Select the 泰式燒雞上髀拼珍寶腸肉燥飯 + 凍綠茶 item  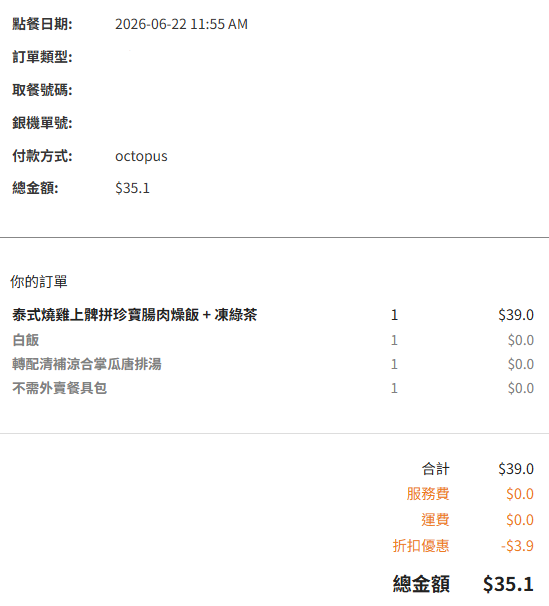[134, 315]
